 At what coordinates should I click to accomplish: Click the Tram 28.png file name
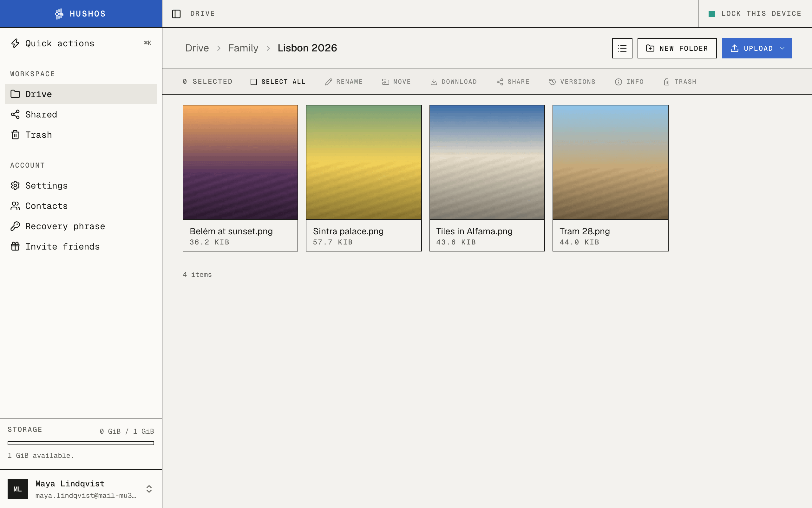[x=585, y=231]
